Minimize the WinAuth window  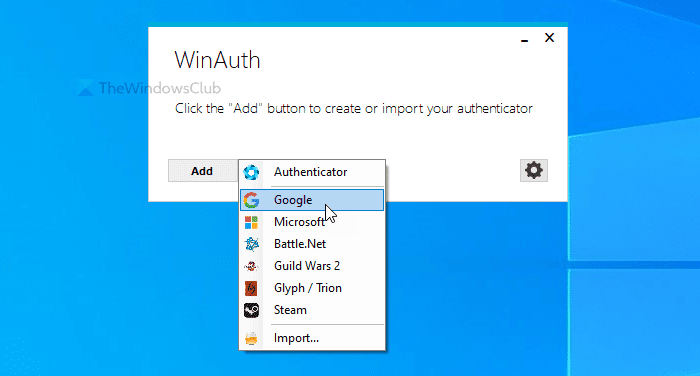click(525, 40)
